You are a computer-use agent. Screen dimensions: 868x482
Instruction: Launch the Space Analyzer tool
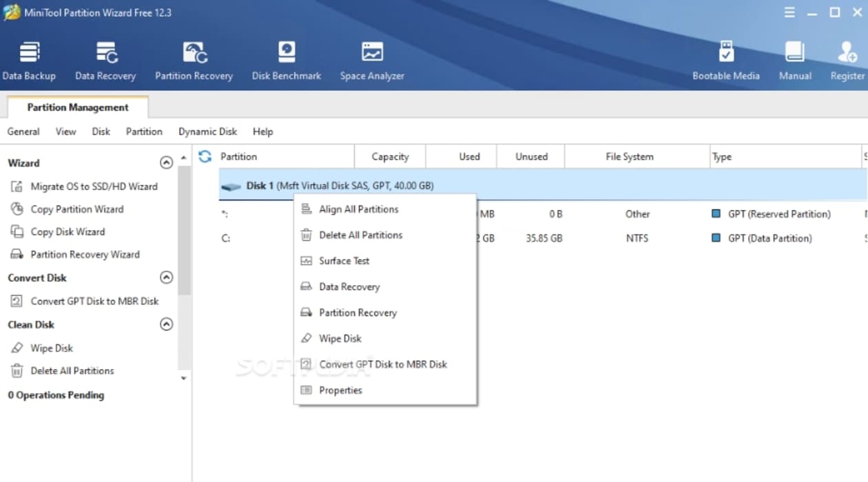pyautogui.click(x=372, y=61)
